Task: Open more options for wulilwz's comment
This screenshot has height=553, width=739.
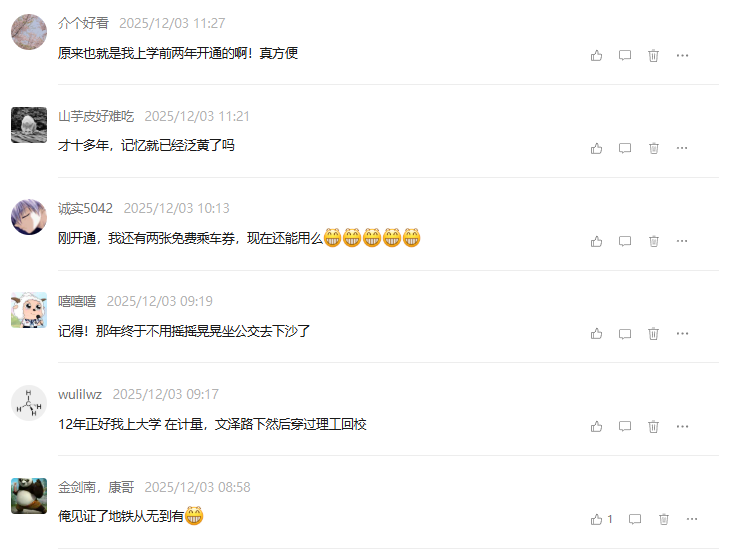Action: click(682, 427)
